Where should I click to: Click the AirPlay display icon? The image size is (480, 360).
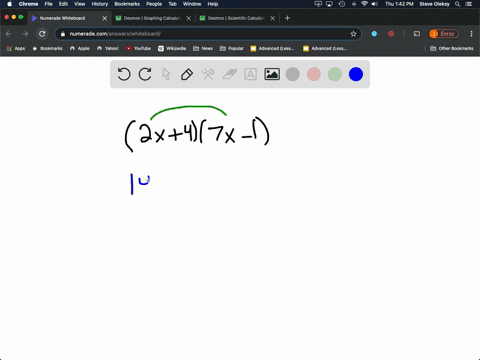[329, 4]
